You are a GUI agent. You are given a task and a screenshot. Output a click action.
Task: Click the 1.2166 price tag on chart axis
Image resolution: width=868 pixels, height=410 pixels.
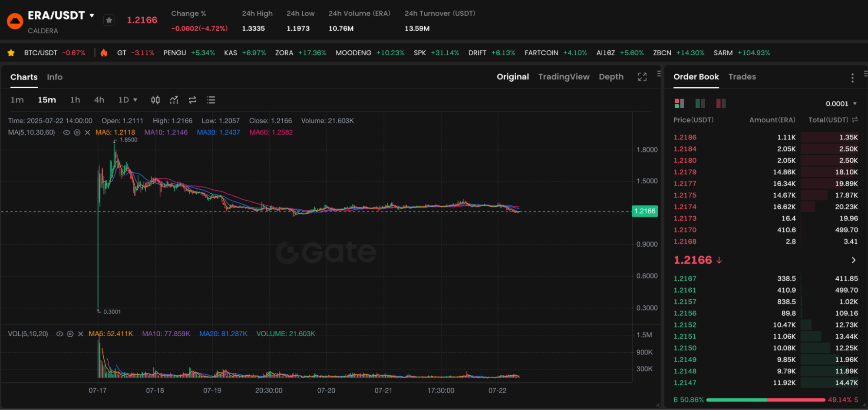point(645,212)
